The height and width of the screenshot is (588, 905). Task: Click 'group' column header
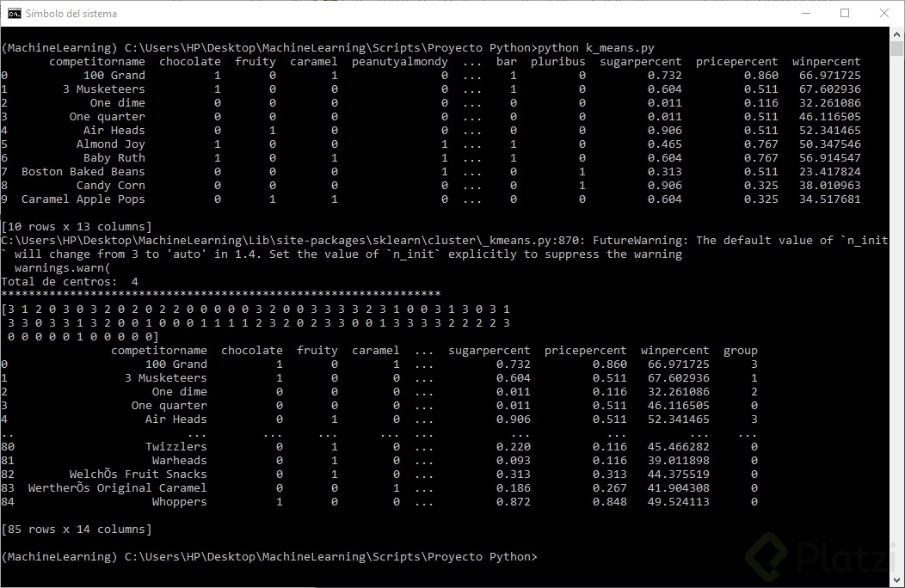click(741, 351)
